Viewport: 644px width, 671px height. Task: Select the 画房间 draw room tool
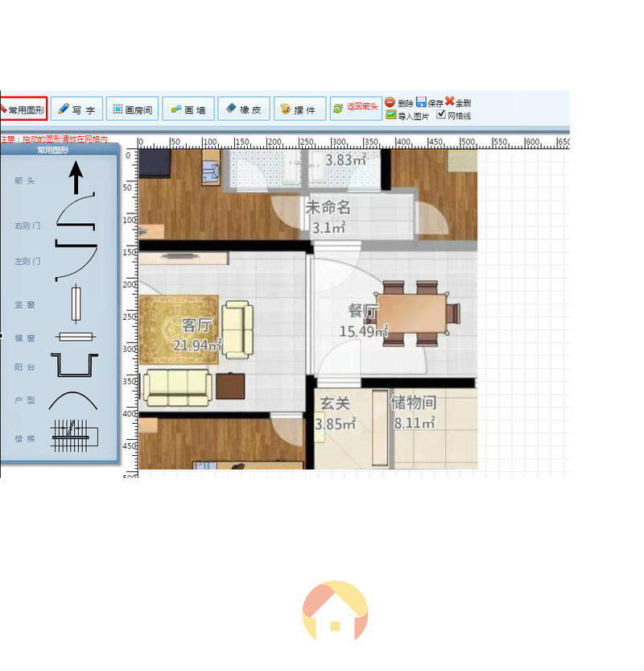pos(132,109)
